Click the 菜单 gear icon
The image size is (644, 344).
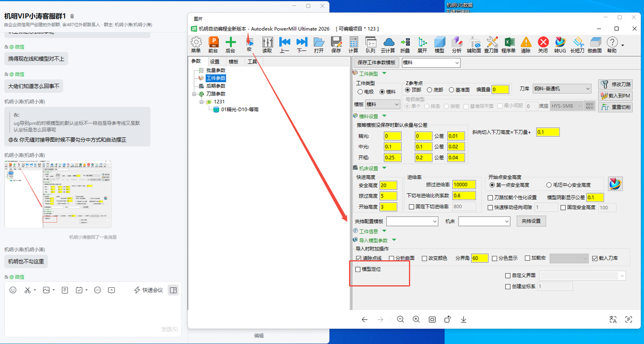click(x=196, y=45)
